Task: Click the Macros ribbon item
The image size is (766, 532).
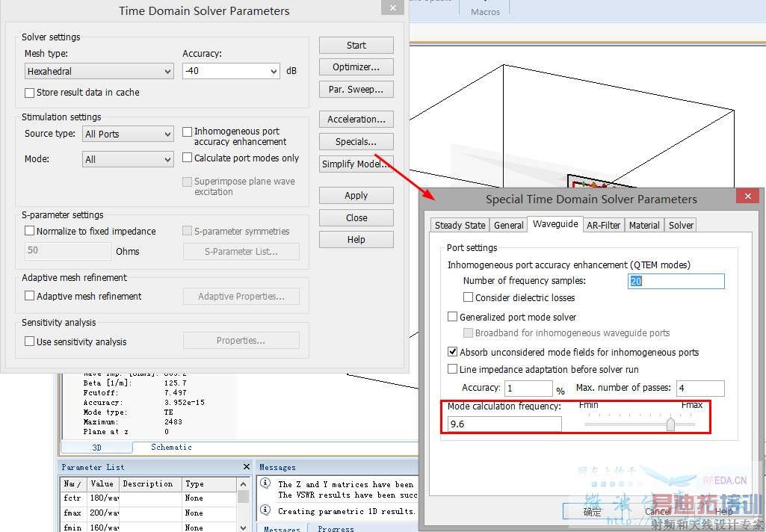Action: [x=485, y=12]
